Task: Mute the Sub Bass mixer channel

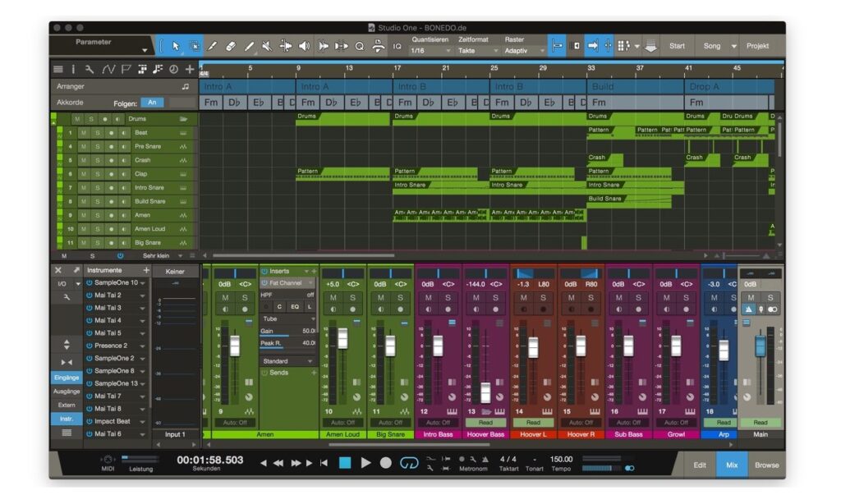Action: coord(619,298)
